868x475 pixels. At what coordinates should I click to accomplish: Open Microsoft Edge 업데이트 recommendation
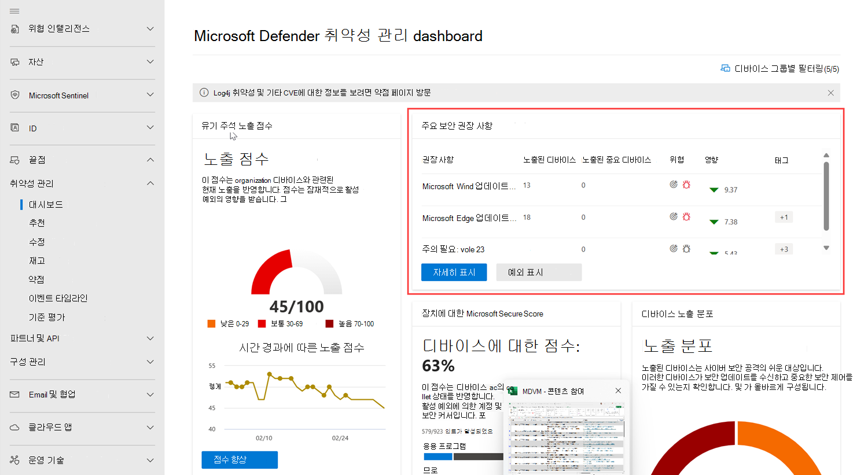[x=469, y=218]
